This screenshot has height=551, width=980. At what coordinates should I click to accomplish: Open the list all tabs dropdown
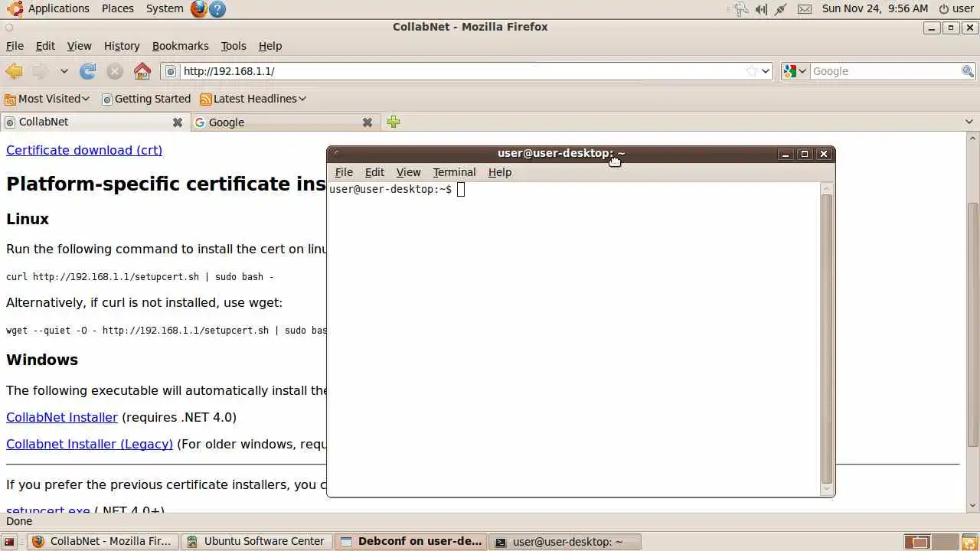point(970,122)
